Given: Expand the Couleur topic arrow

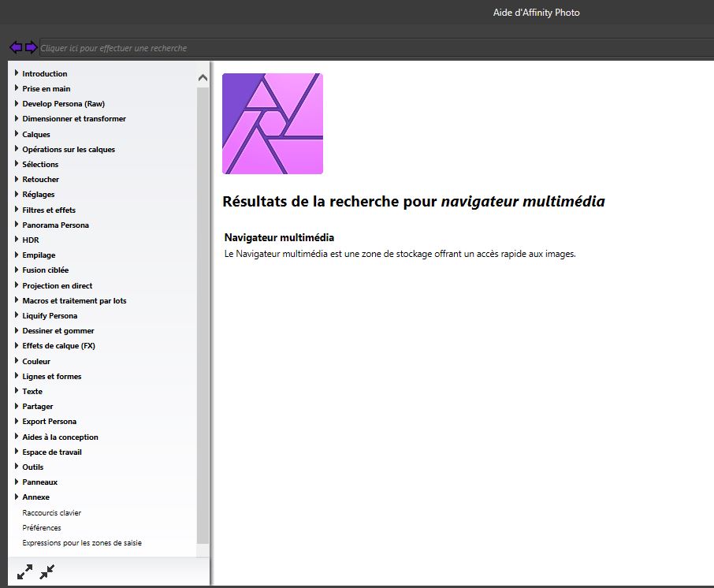Looking at the screenshot, I should [17, 360].
